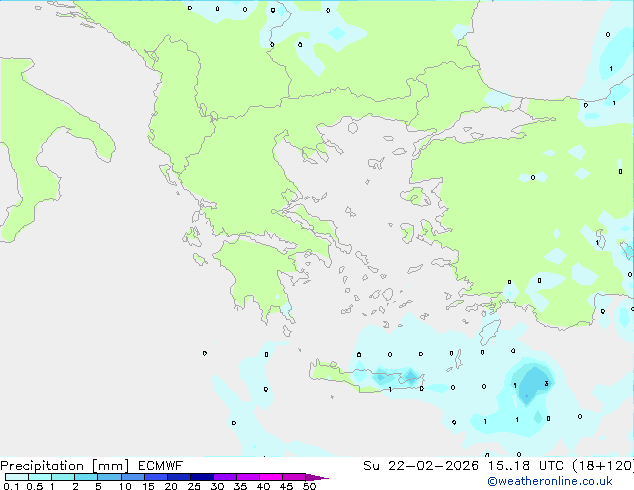Pick the 15–20 mm legend swatch
The height and width of the screenshot is (490, 634).
[x=156, y=477]
